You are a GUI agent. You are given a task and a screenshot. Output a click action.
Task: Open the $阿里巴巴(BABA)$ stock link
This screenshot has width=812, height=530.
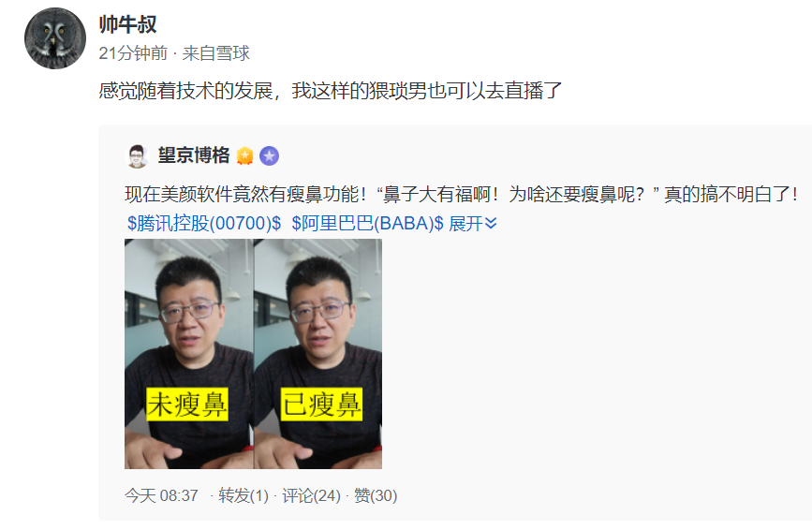coord(368,224)
